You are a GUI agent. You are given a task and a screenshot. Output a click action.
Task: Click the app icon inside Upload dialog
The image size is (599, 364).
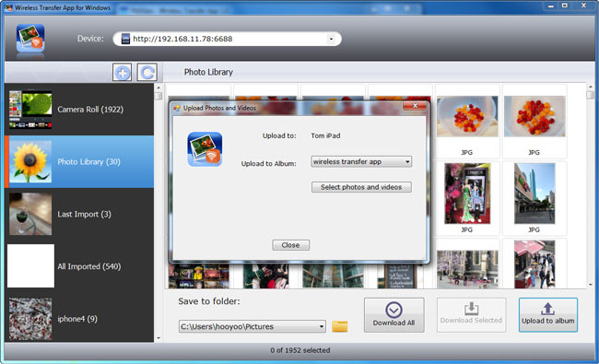205,149
